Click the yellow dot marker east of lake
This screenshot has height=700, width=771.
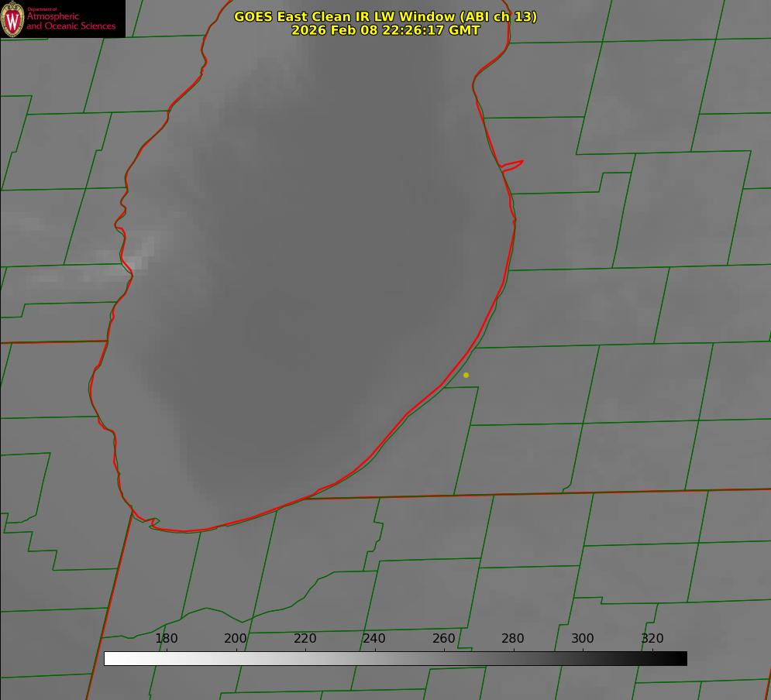click(466, 375)
